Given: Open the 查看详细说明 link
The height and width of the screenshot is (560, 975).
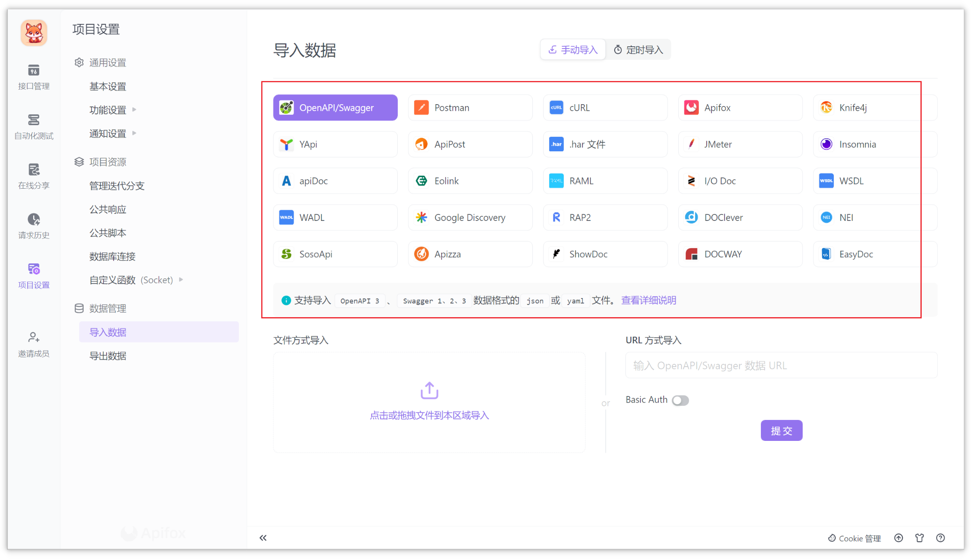Looking at the screenshot, I should pyautogui.click(x=649, y=300).
